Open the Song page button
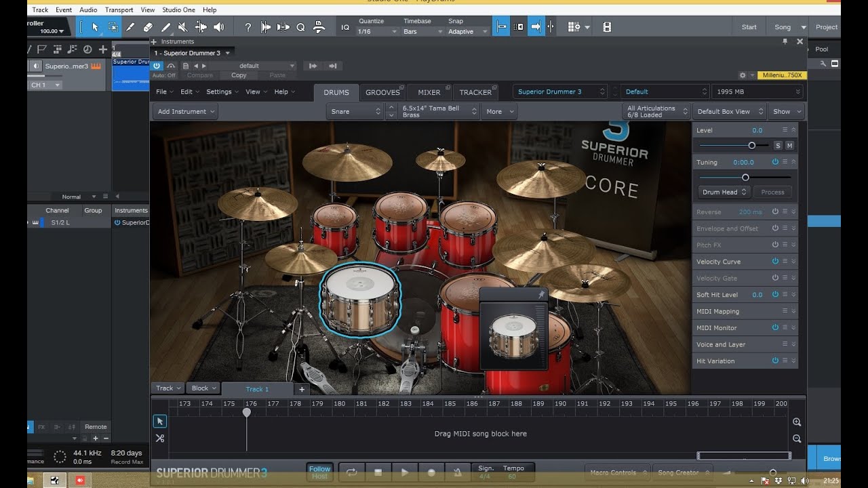The height and width of the screenshot is (488, 868). pyautogui.click(x=783, y=27)
